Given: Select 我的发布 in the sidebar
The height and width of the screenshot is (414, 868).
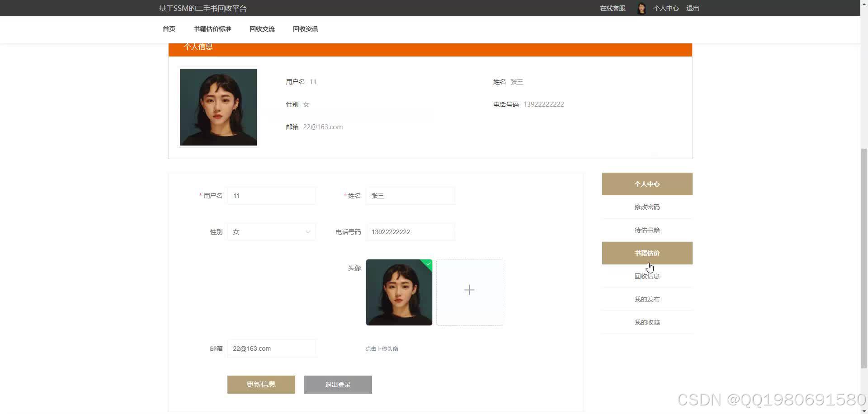Looking at the screenshot, I should tap(647, 299).
